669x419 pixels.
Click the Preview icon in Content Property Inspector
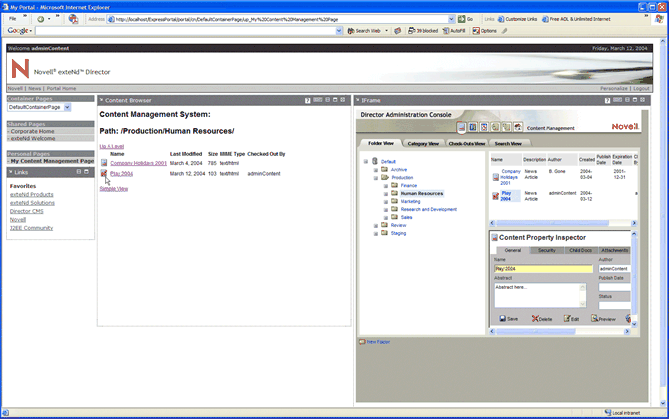click(594, 318)
